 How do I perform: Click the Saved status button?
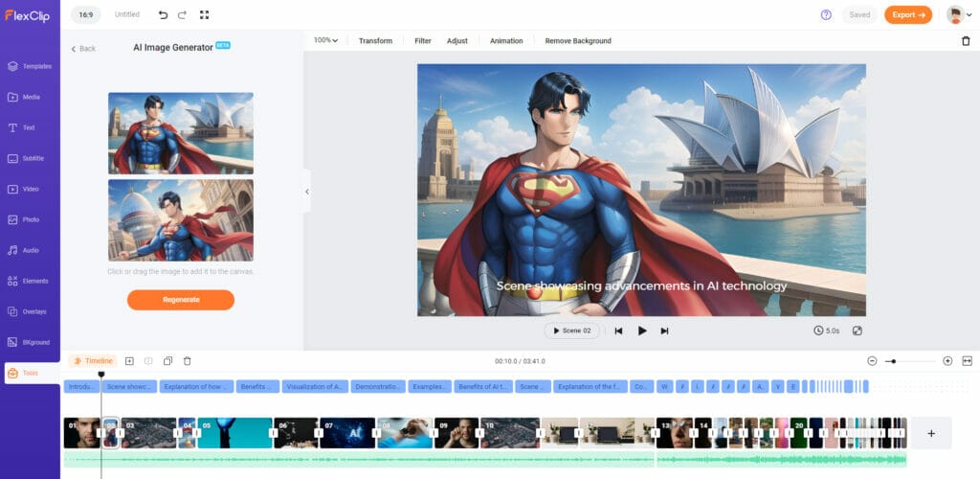[x=859, y=15]
